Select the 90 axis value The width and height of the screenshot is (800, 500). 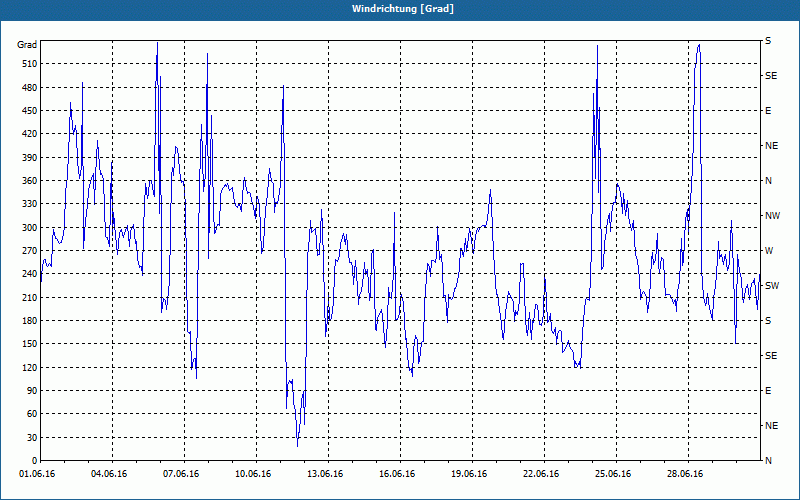[x=32, y=391]
